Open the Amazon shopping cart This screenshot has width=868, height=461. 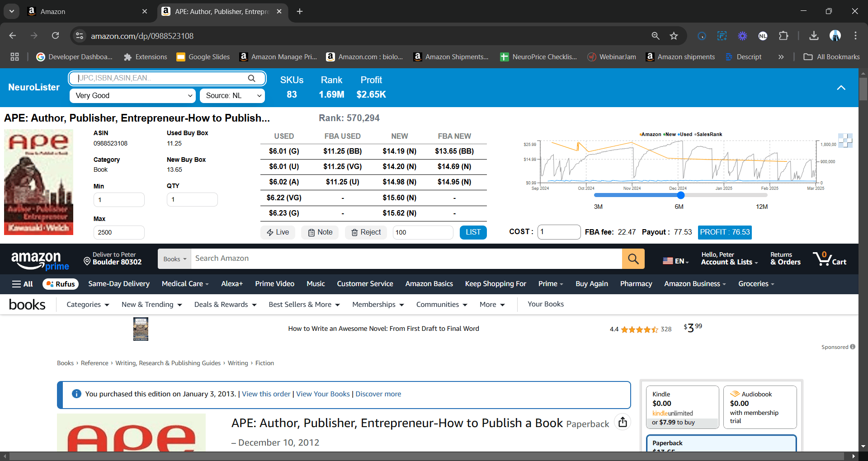click(x=830, y=259)
